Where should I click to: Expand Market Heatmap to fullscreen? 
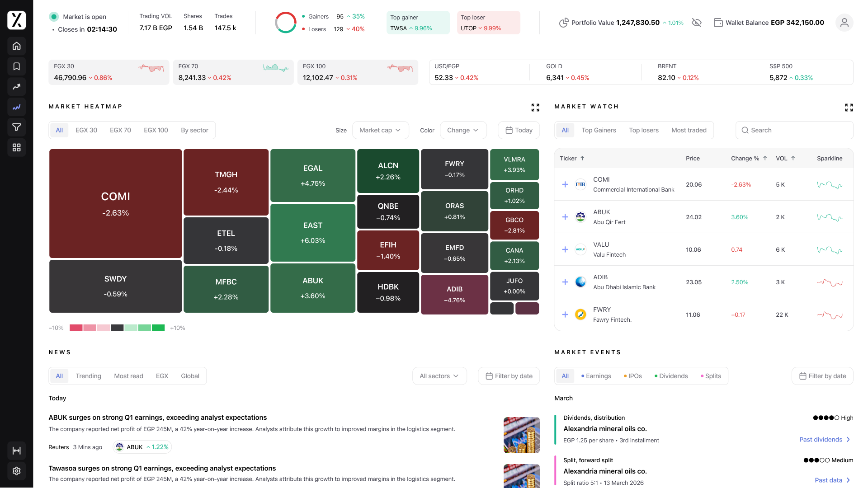535,108
